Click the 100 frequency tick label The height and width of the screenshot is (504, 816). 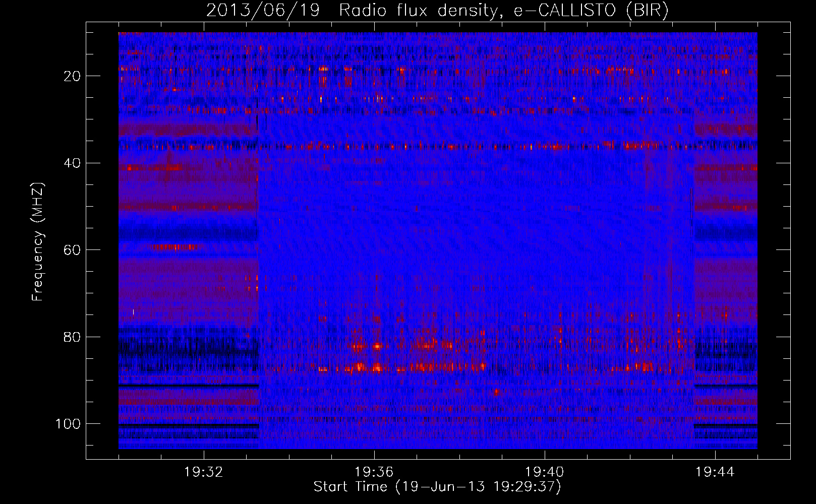coord(68,424)
